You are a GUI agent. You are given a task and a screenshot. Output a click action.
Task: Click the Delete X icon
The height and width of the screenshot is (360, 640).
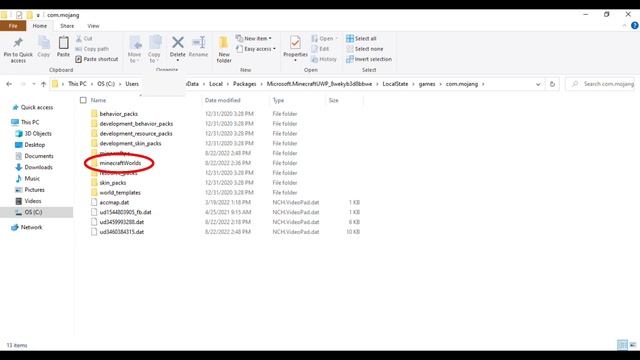[x=178, y=42]
